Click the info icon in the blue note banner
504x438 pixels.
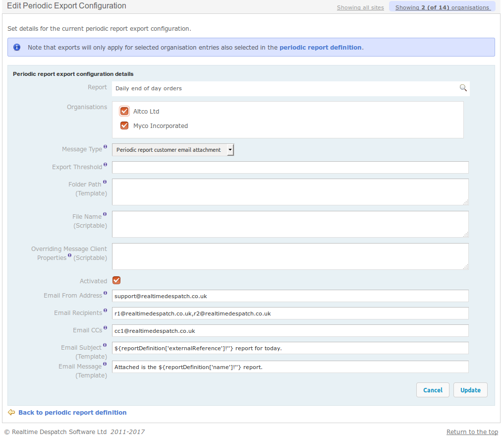[x=17, y=47]
